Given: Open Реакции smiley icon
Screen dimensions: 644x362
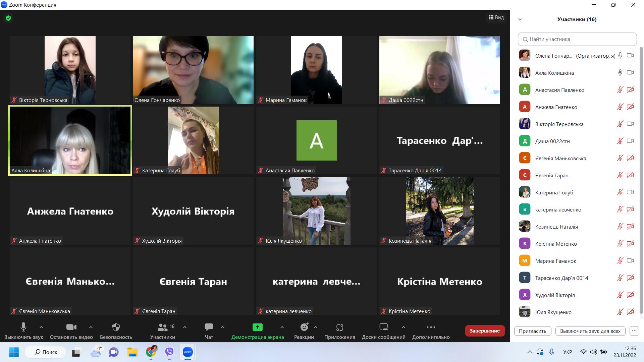Looking at the screenshot, I should coord(304,327).
